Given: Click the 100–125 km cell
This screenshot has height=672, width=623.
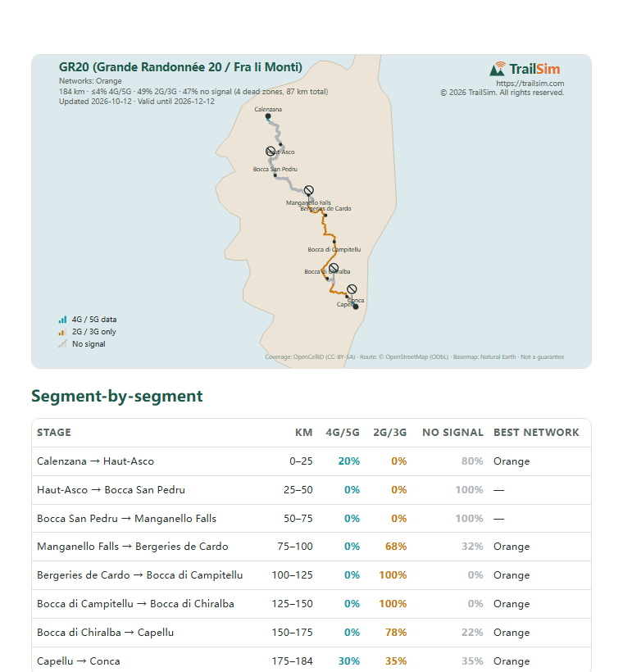Looking at the screenshot, I should pos(292,575).
